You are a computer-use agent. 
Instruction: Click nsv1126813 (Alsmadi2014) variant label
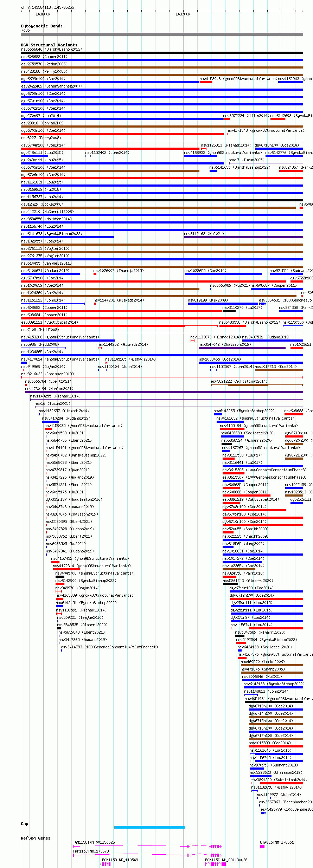click(226, 145)
